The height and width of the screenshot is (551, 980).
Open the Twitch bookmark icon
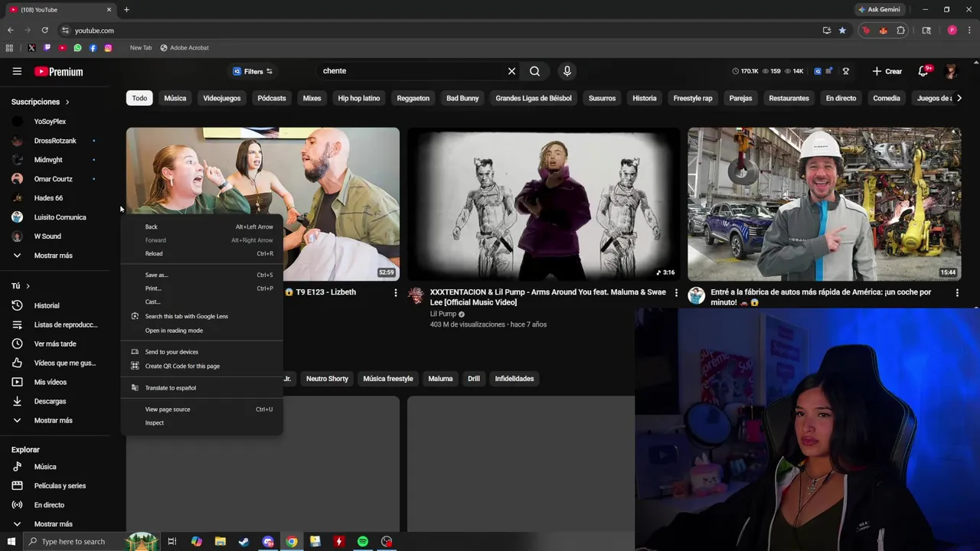point(47,47)
